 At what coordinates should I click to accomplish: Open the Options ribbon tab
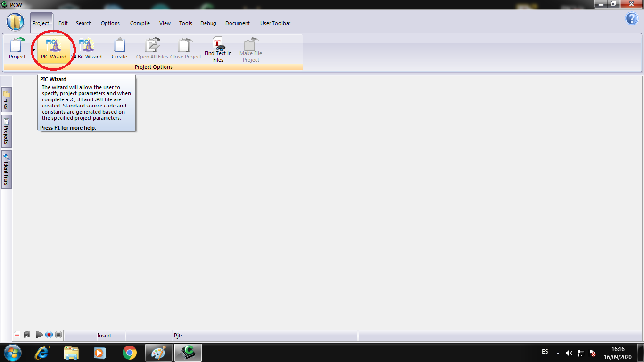point(110,23)
